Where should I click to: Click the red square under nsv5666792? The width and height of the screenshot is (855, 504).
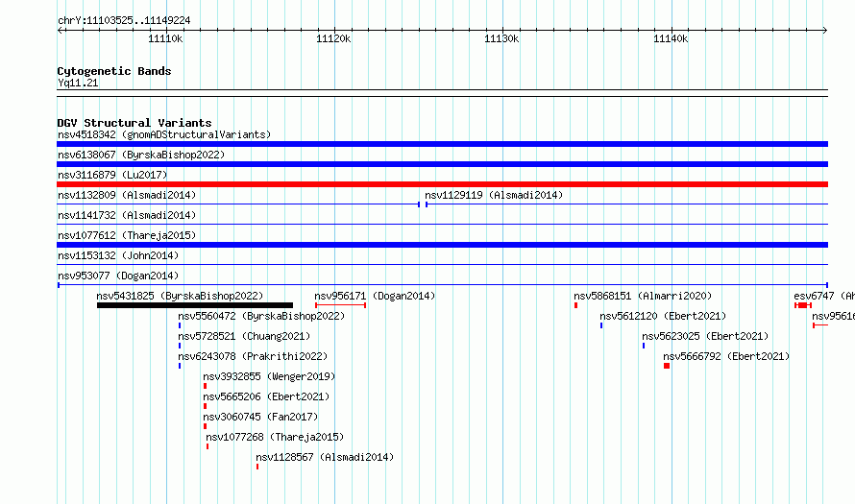coord(667,366)
